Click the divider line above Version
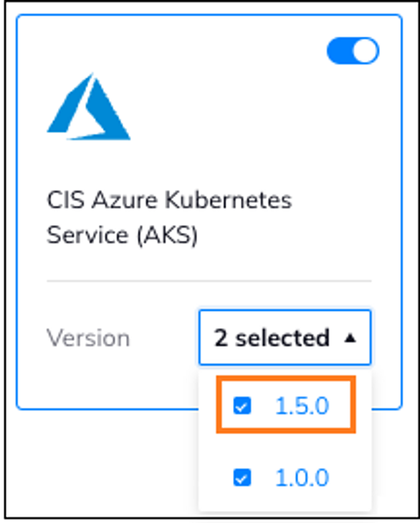Screen dimensions: 420x523 [x=209, y=281]
